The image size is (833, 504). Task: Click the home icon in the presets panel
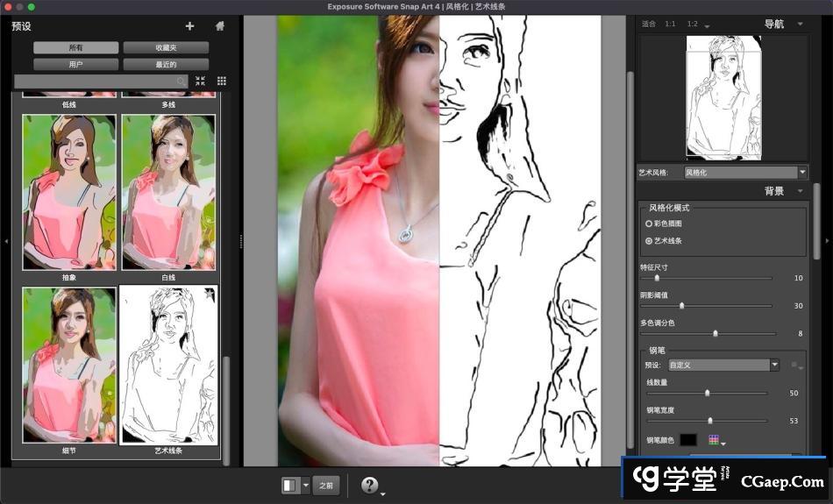click(x=219, y=26)
